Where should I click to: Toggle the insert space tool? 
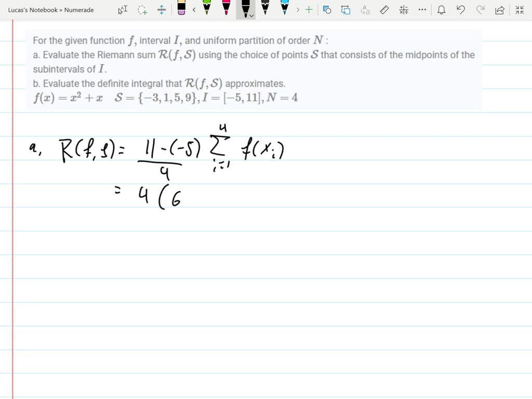click(161, 9)
